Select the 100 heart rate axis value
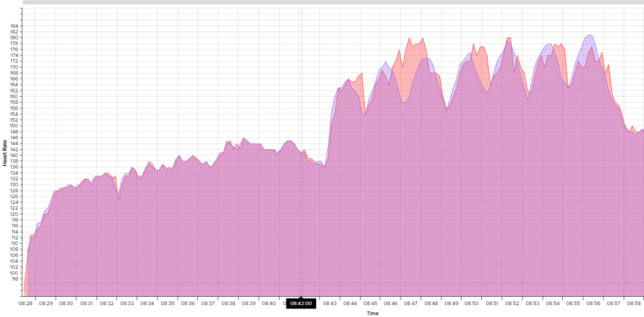644x317 pixels. click(15, 273)
